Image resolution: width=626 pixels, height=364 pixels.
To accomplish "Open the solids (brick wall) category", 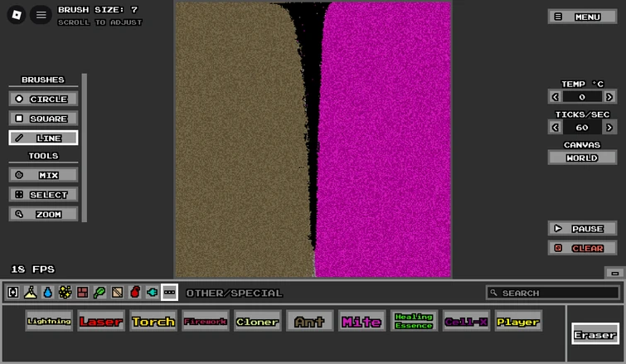I will pos(83,293).
